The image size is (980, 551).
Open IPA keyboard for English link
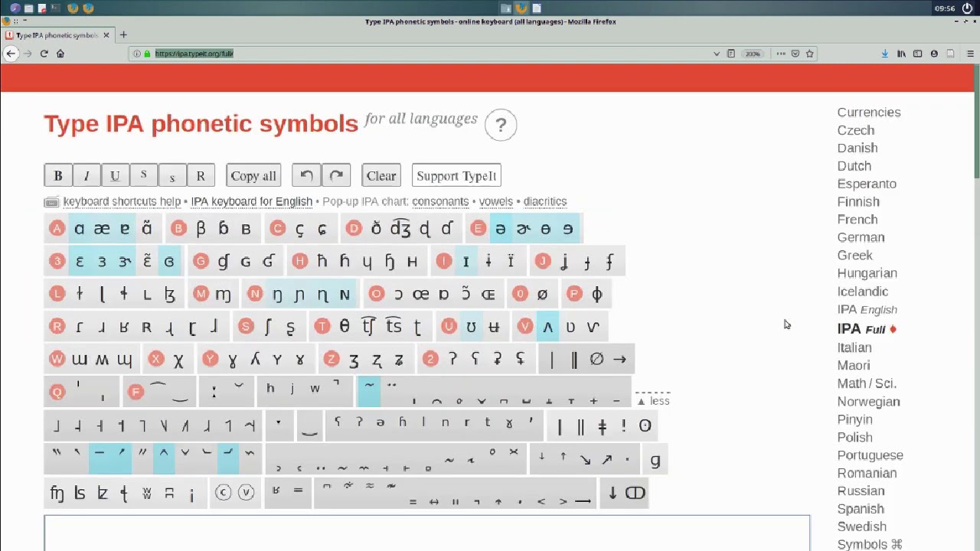(251, 201)
